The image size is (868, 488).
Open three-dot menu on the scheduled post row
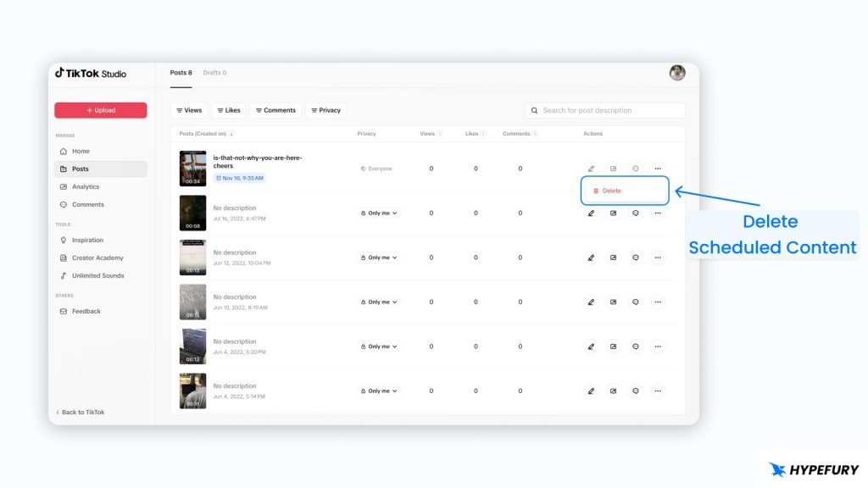click(x=657, y=169)
